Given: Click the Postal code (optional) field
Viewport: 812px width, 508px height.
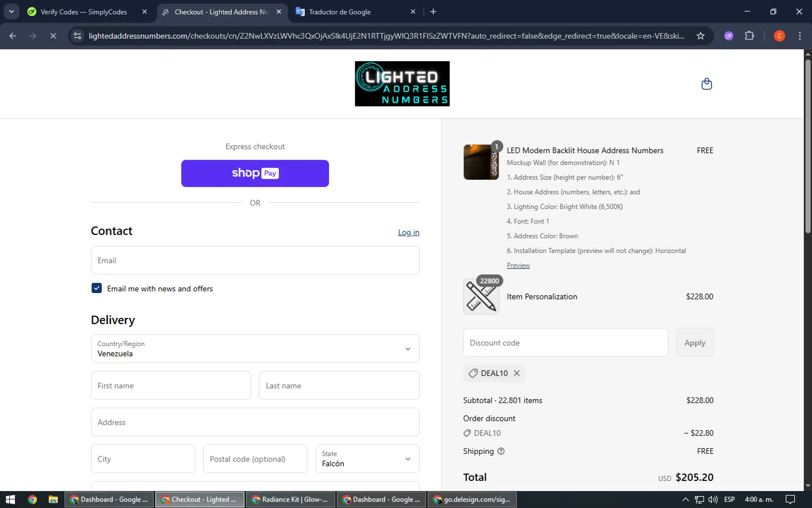Looking at the screenshot, I should pyautogui.click(x=255, y=459).
